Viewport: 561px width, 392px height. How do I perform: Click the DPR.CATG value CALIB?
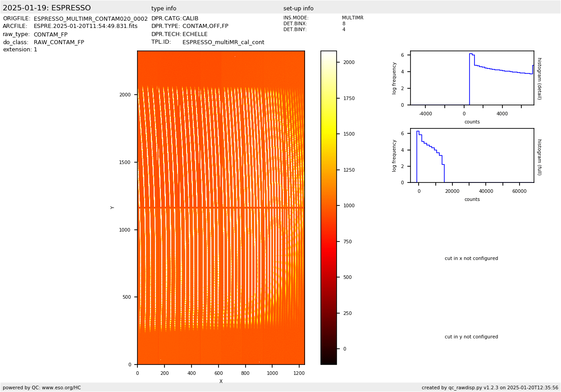click(190, 19)
